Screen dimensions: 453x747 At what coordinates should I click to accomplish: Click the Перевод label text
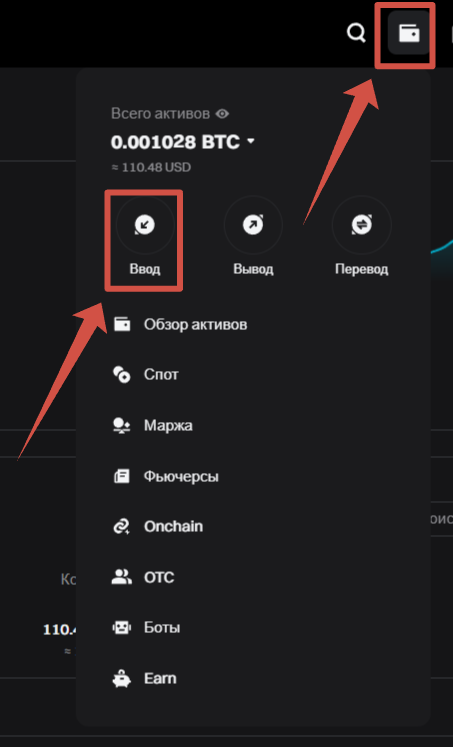click(x=362, y=269)
